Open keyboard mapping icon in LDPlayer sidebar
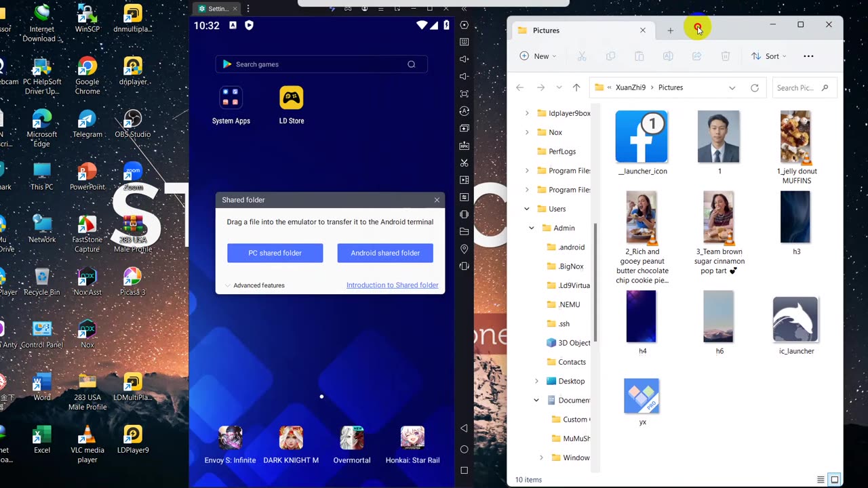Image resolution: width=868 pixels, height=488 pixels. click(465, 42)
